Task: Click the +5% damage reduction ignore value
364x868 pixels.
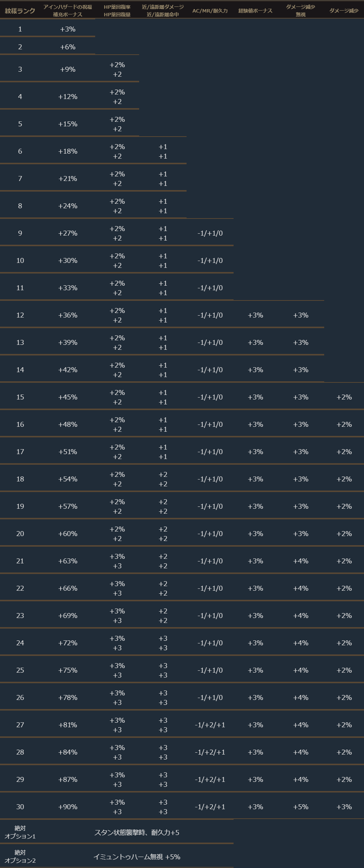Action: tap(301, 807)
